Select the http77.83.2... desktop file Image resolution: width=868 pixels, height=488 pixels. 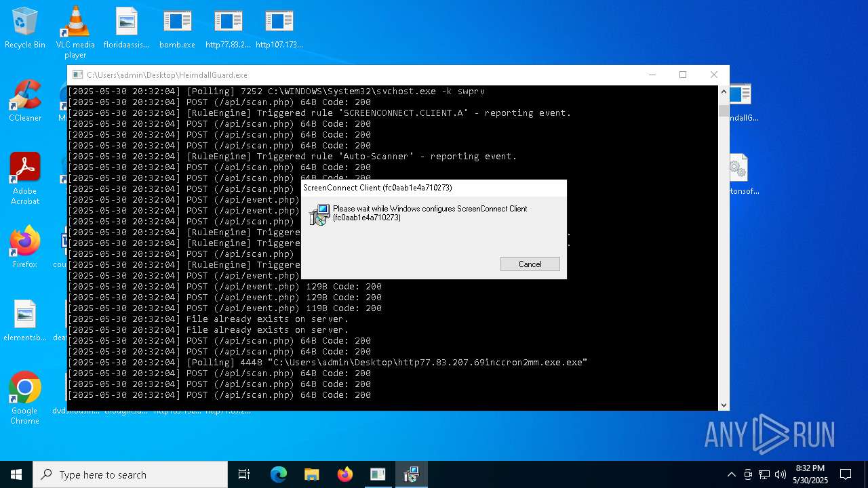coord(228,28)
